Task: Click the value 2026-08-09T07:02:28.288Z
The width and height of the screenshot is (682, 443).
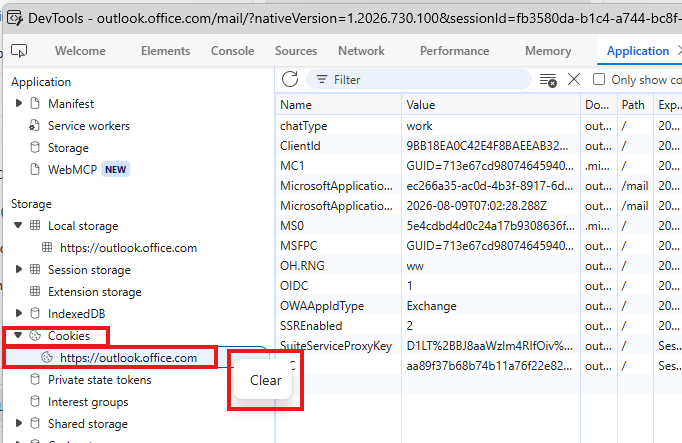Action: click(476, 206)
